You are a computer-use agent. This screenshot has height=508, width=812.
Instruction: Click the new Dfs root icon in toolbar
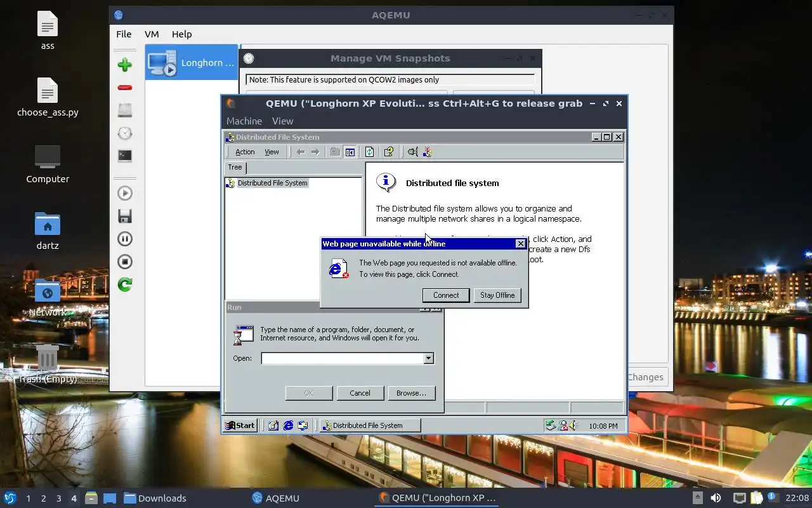[x=427, y=152]
